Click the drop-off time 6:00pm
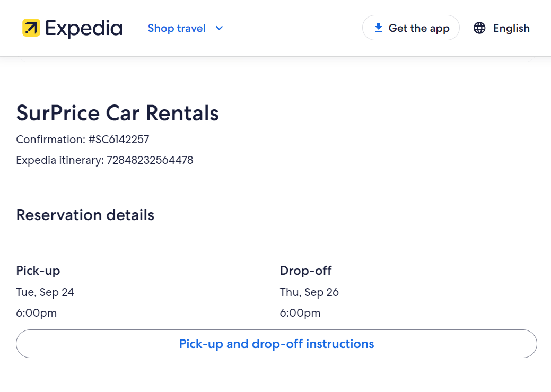551x392 pixels. click(300, 313)
